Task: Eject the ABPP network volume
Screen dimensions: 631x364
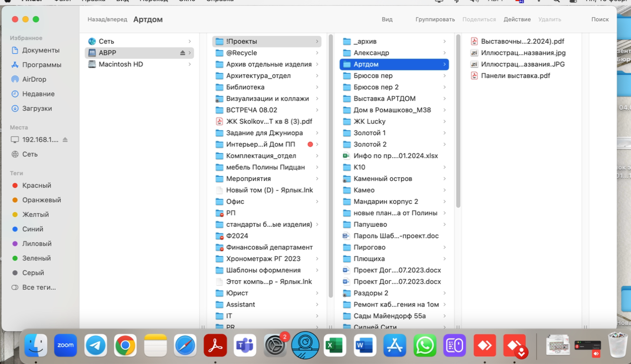Action: [183, 53]
